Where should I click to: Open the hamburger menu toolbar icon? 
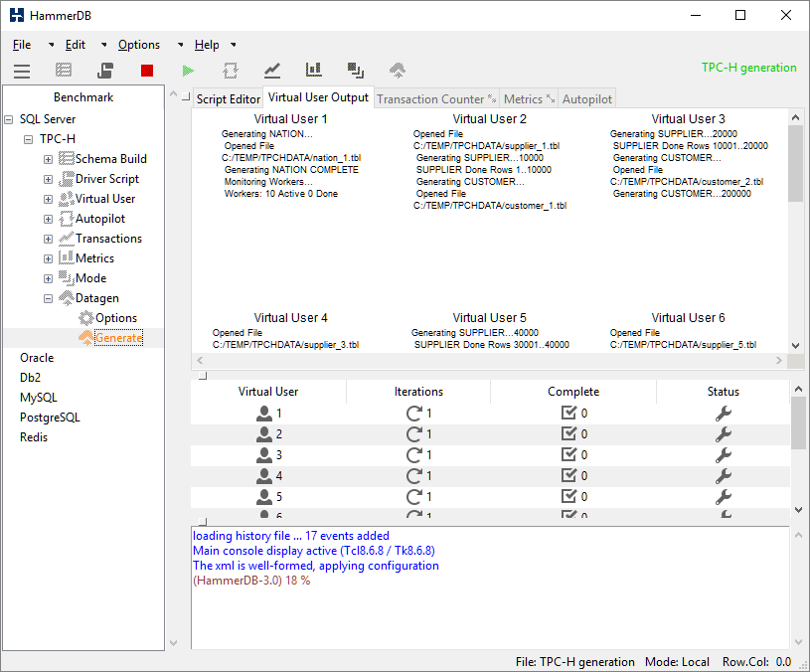tap(22, 71)
